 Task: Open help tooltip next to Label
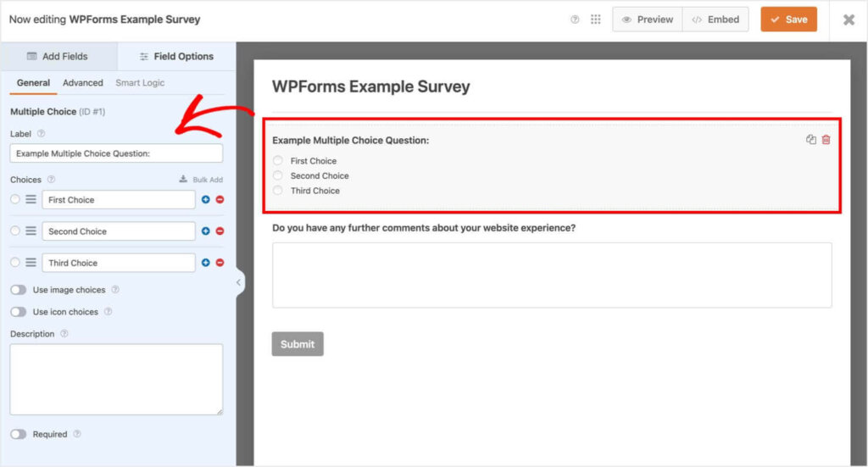(x=41, y=133)
